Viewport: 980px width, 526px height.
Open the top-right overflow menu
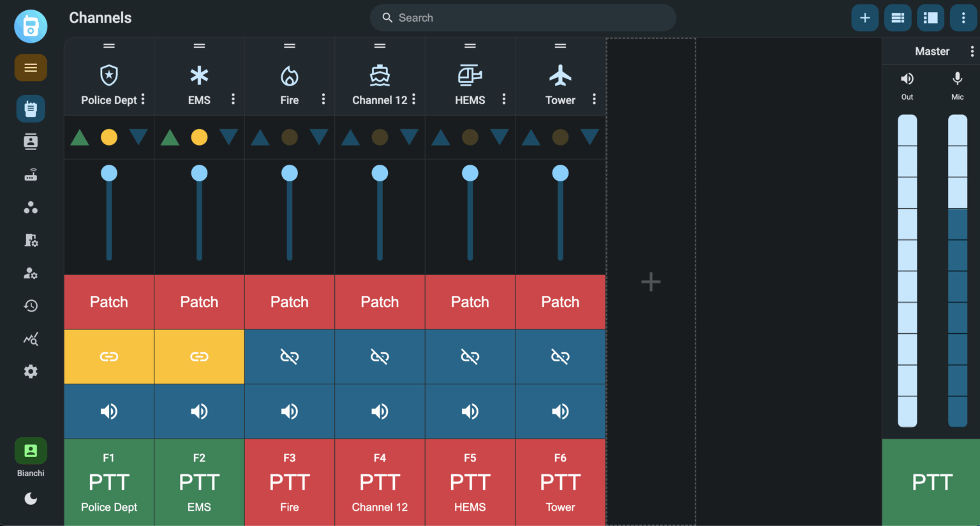(x=963, y=18)
